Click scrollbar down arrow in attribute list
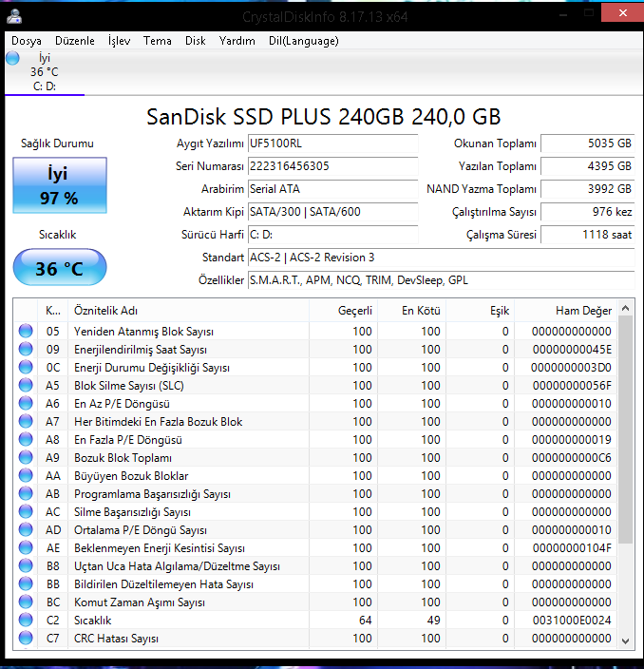 pyautogui.click(x=626, y=640)
